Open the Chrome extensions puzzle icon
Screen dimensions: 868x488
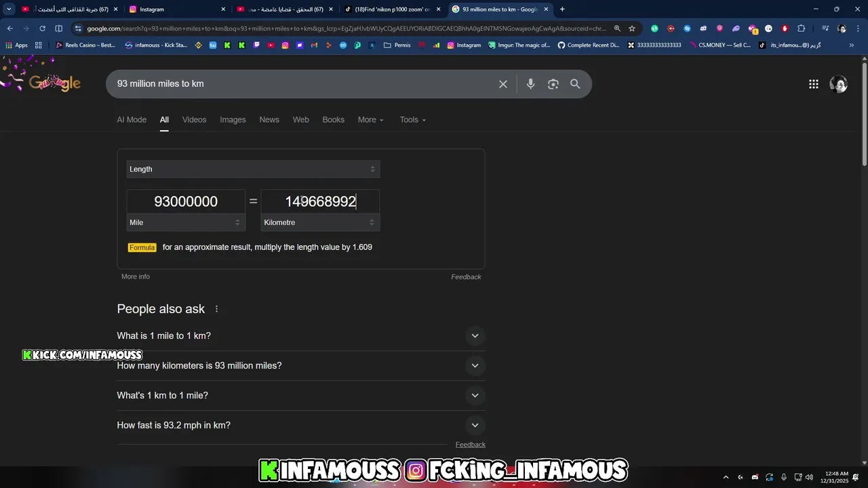802,28
